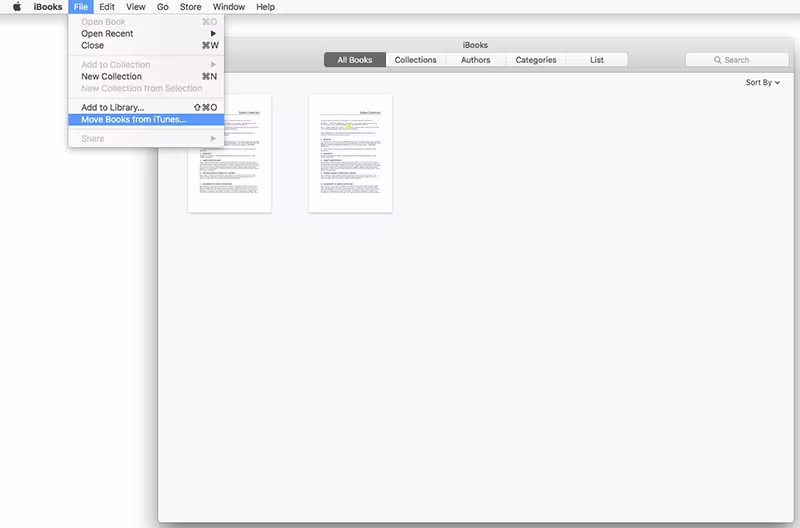Open the Sort By dropdown

(x=762, y=82)
